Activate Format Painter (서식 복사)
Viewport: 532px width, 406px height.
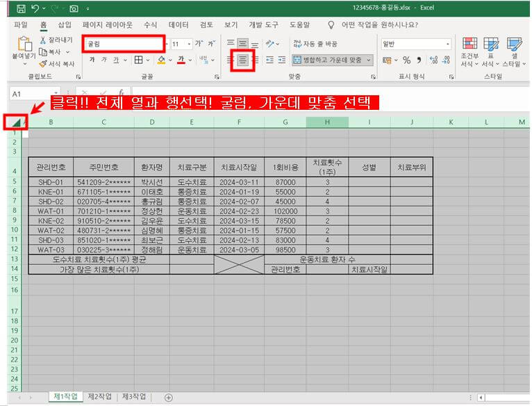[x=57, y=64]
